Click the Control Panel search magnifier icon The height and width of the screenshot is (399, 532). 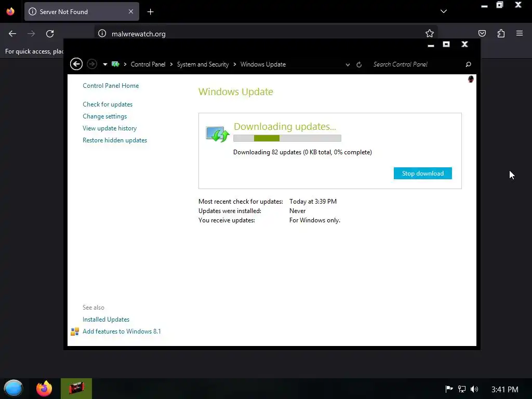[x=468, y=64]
